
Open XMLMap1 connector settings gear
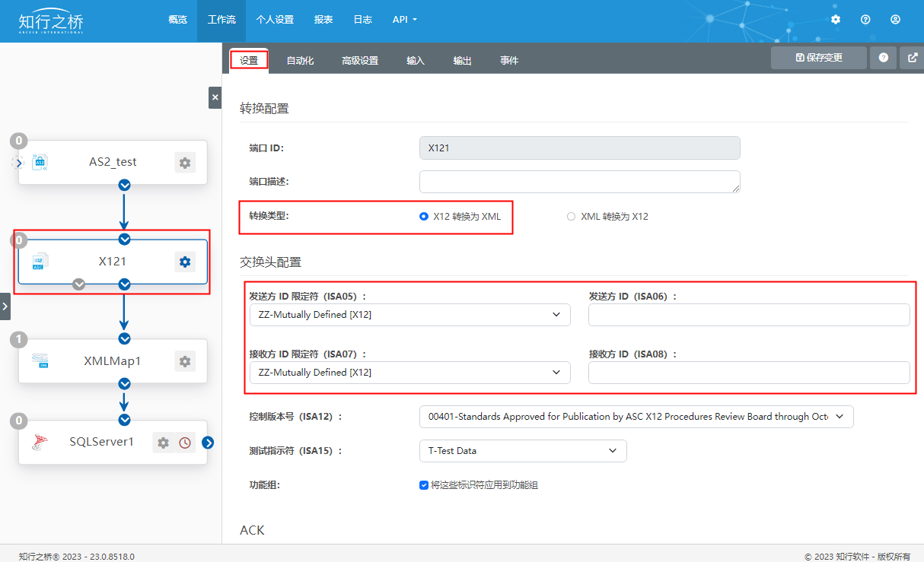click(185, 361)
